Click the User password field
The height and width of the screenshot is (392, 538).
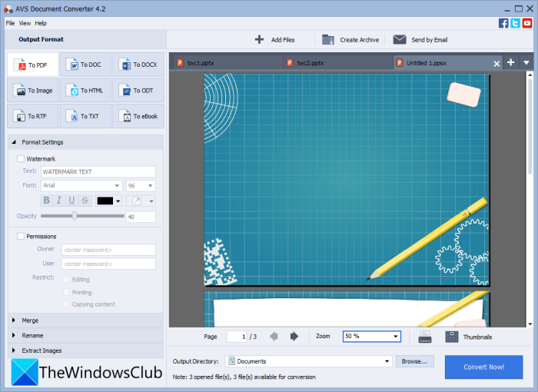click(x=108, y=264)
